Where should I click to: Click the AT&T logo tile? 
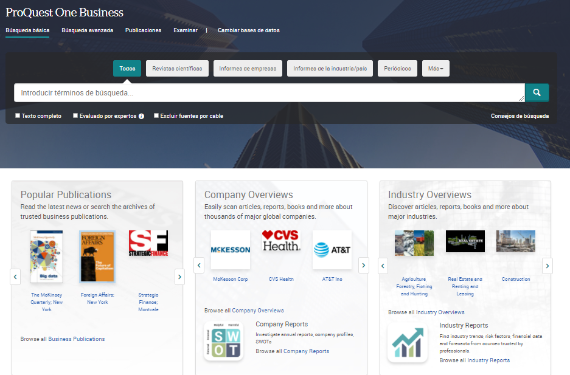[332, 250]
